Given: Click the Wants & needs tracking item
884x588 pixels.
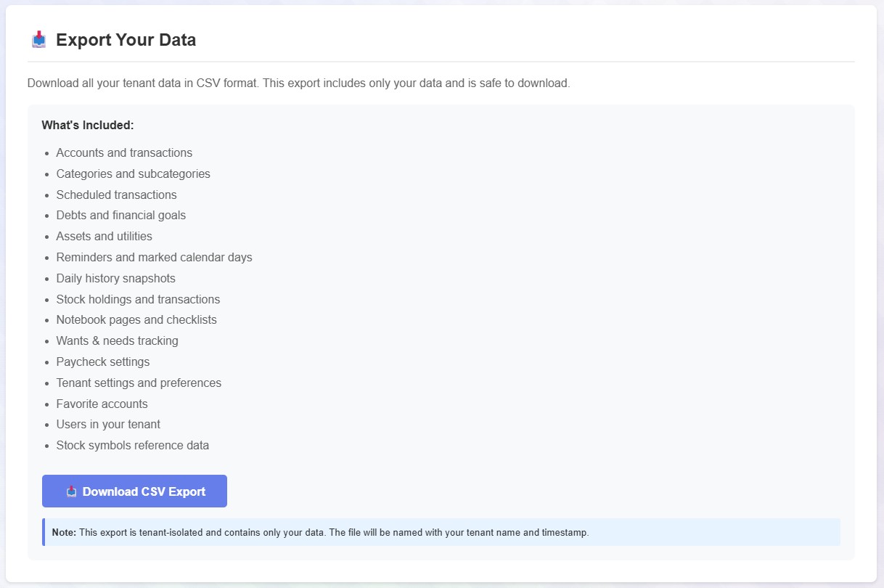Looking at the screenshot, I should [x=117, y=340].
